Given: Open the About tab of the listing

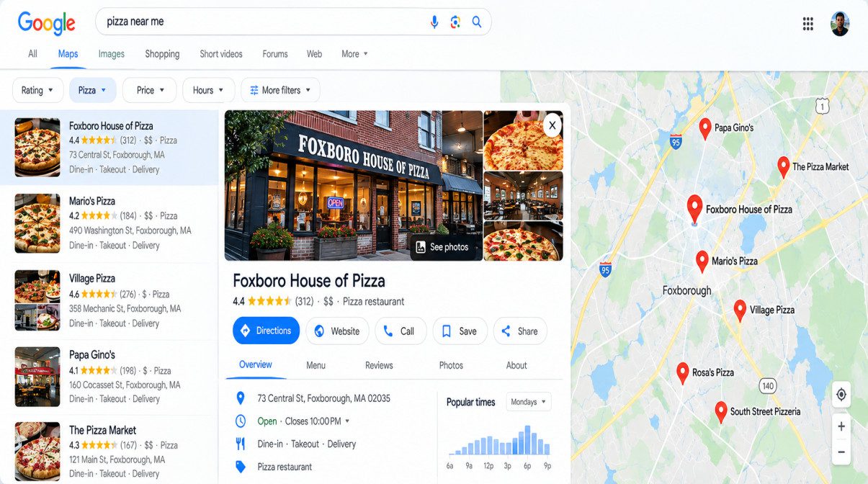Looking at the screenshot, I should pos(516,365).
